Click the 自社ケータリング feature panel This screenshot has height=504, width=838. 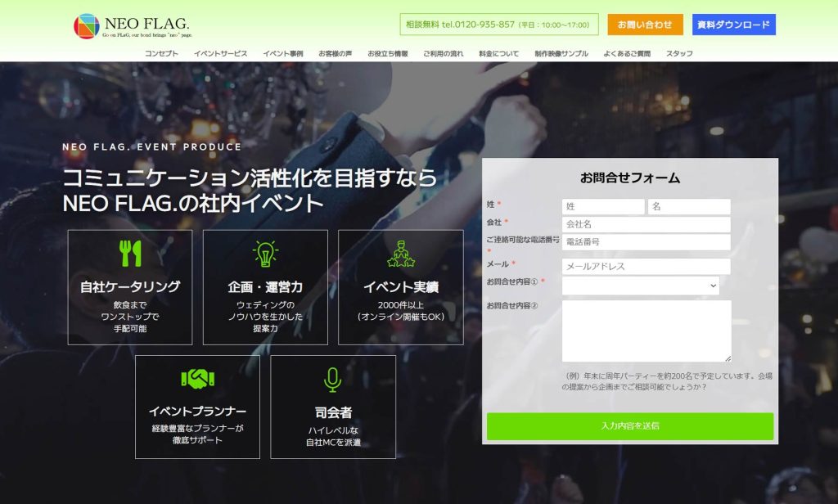tap(130, 285)
